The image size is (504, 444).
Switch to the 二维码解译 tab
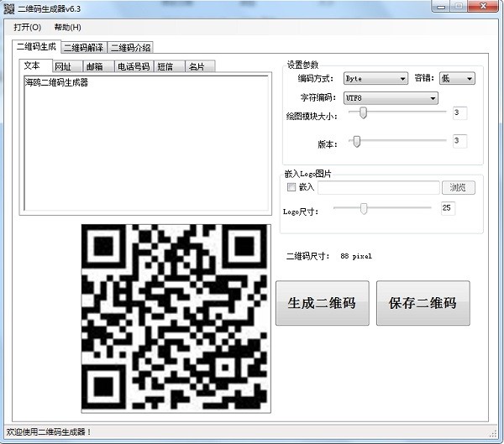coord(84,48)
